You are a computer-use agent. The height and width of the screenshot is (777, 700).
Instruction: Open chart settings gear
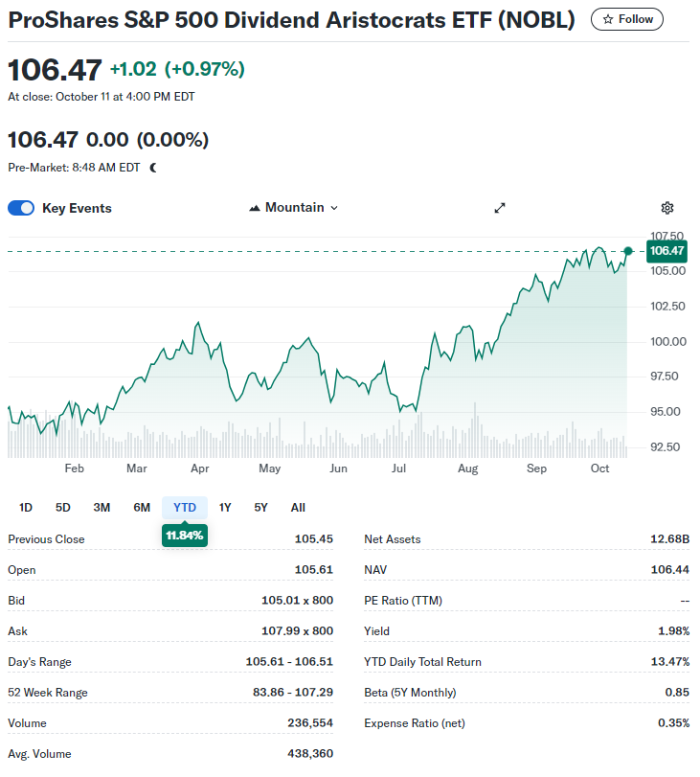coord(667,208)
